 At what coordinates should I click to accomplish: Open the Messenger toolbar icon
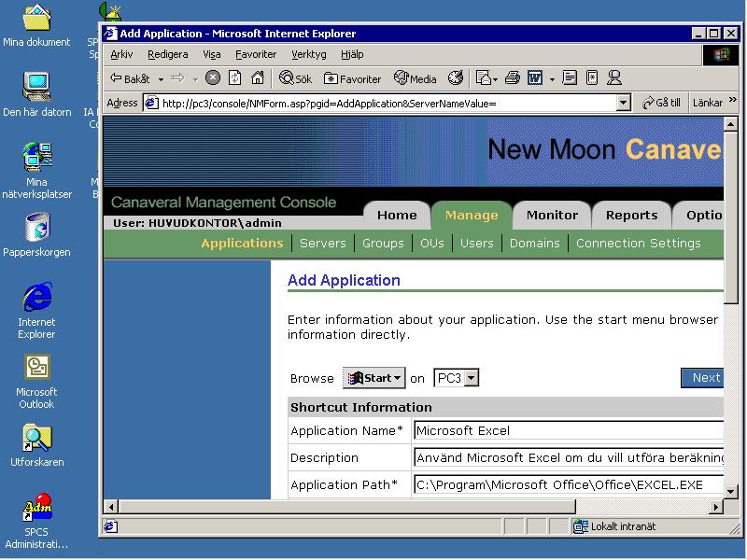click(x=614, y=78)
